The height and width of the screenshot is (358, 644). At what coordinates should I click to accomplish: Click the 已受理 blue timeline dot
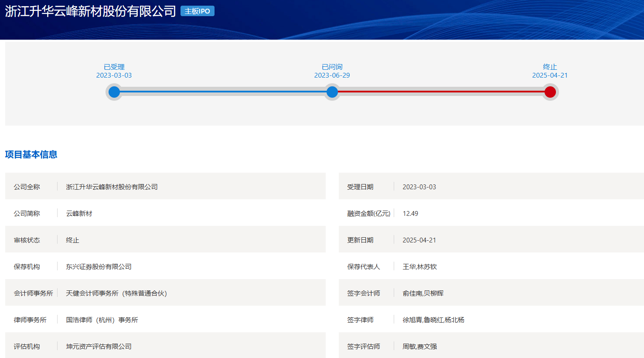[114, 92]
